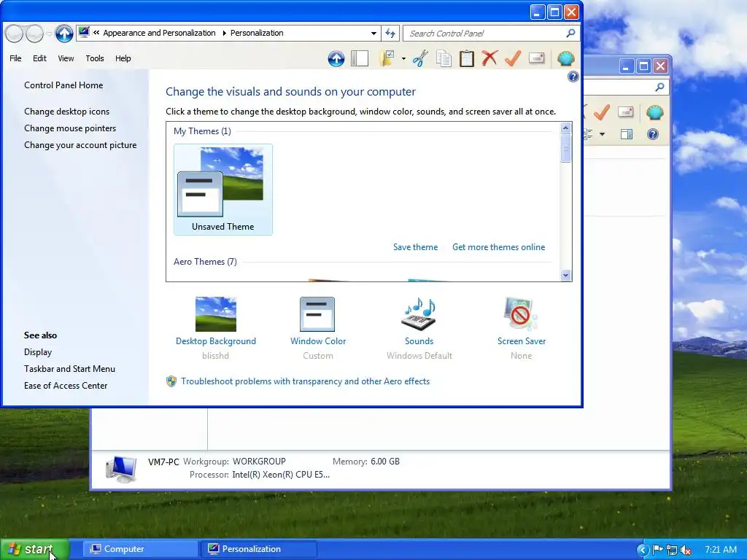Expand the address bar history dropdown
747x560 pixels.
[373, 34]
